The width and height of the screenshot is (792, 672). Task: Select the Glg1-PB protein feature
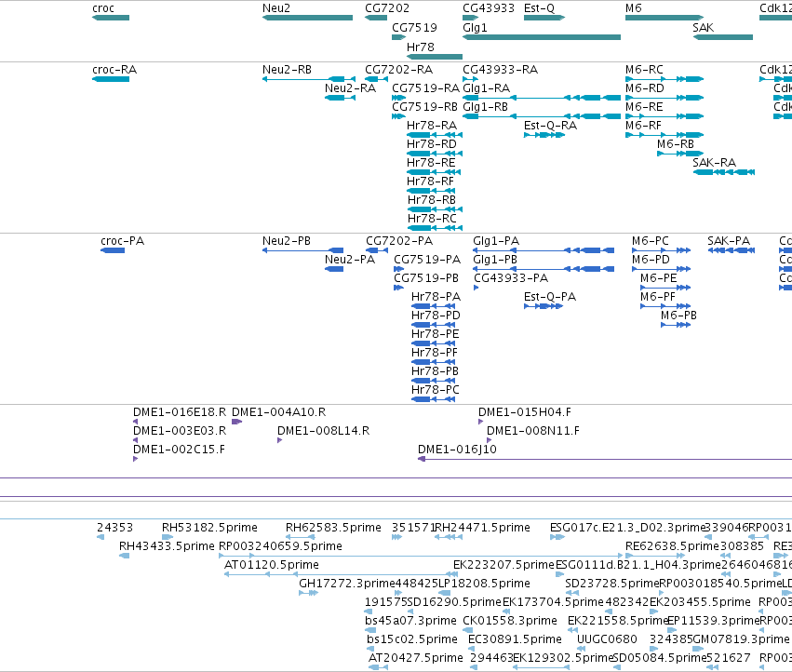click(544, 269)
